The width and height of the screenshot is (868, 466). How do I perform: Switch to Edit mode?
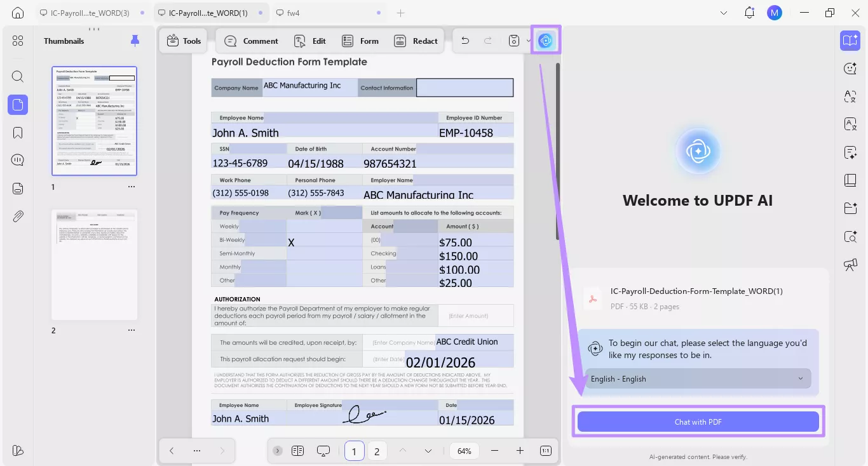(309, 41)
